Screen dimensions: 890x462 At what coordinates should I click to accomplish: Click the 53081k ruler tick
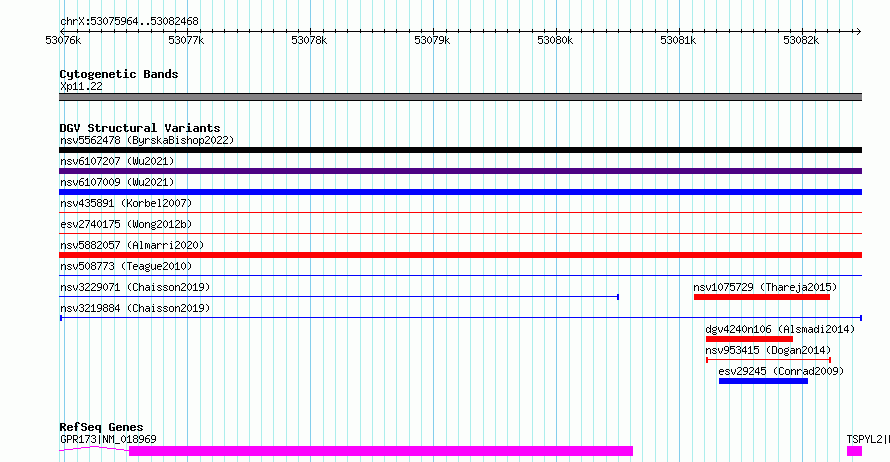click(x=678, y=40)
